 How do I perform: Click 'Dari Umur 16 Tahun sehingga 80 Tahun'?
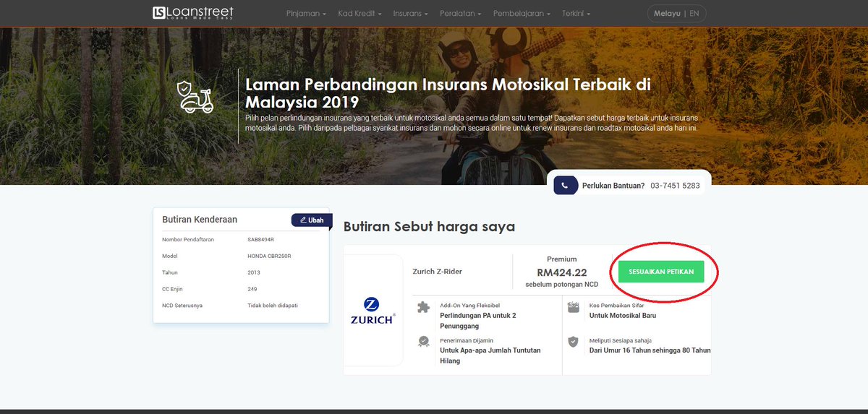(650, 350)
